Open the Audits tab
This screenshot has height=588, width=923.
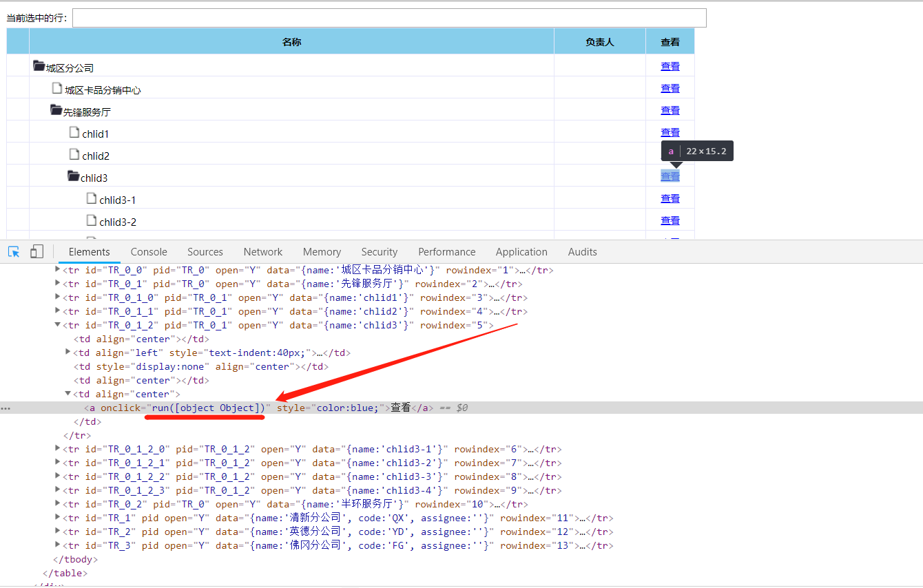[583, 252]
